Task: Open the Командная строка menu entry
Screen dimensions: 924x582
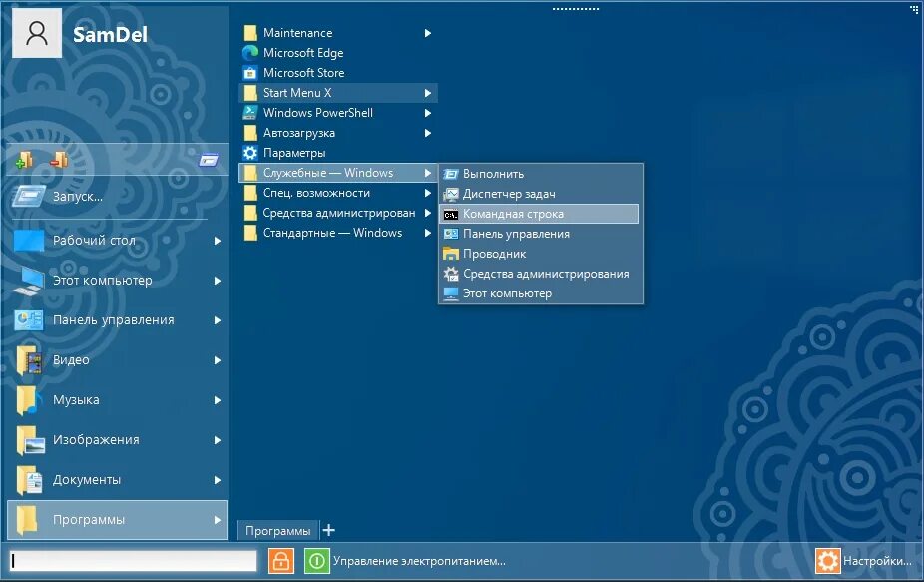Action: point(540,214)
